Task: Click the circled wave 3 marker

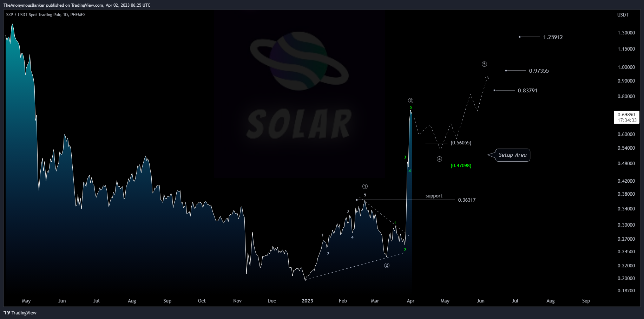Action: [410, 100]
